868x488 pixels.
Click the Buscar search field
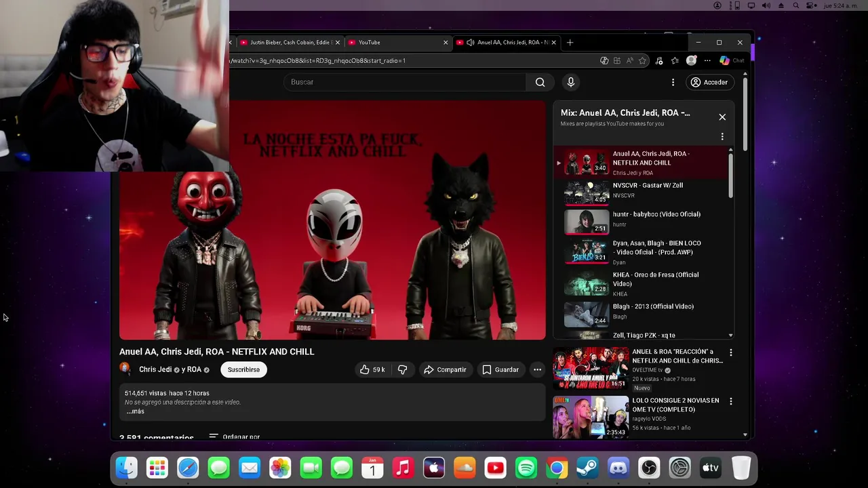(405, 82)
